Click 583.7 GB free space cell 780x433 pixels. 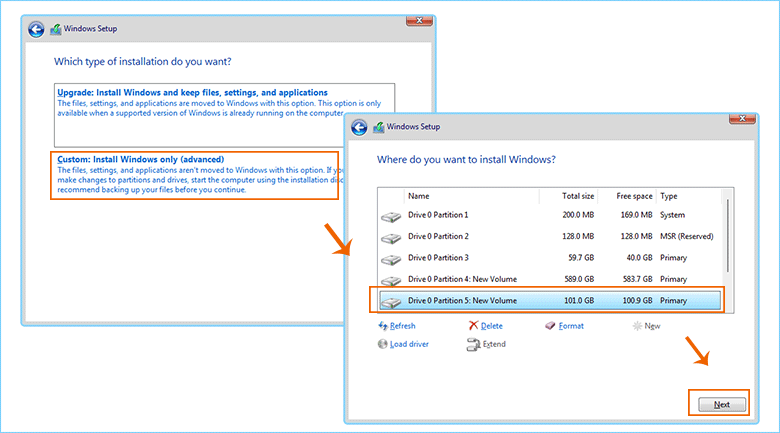[x=638, y=279]
